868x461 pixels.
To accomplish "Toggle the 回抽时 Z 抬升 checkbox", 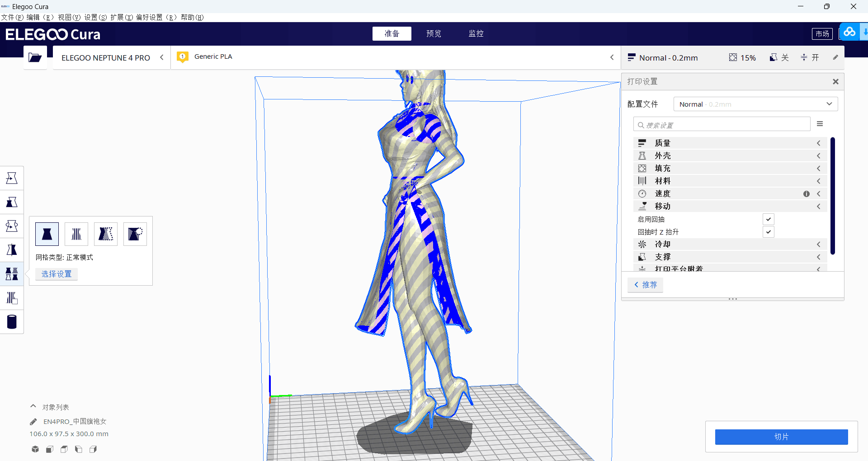I will 769,232.
